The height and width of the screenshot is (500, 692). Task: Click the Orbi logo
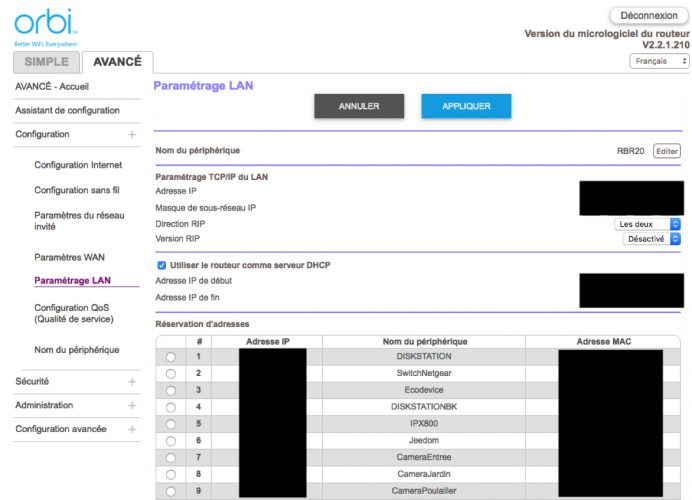click(x=46, y=26)
